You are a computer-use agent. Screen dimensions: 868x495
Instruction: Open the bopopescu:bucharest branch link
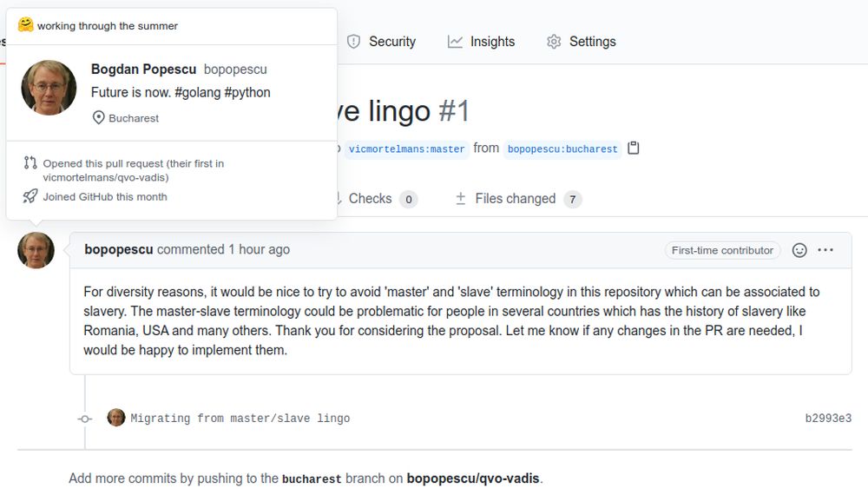coord(562,149)
